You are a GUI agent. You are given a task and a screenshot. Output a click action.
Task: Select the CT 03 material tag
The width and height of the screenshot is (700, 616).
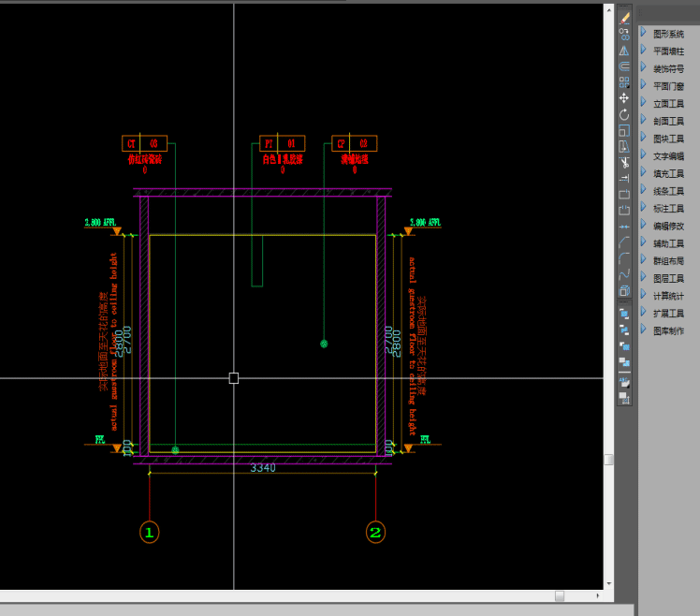point(145,143)
